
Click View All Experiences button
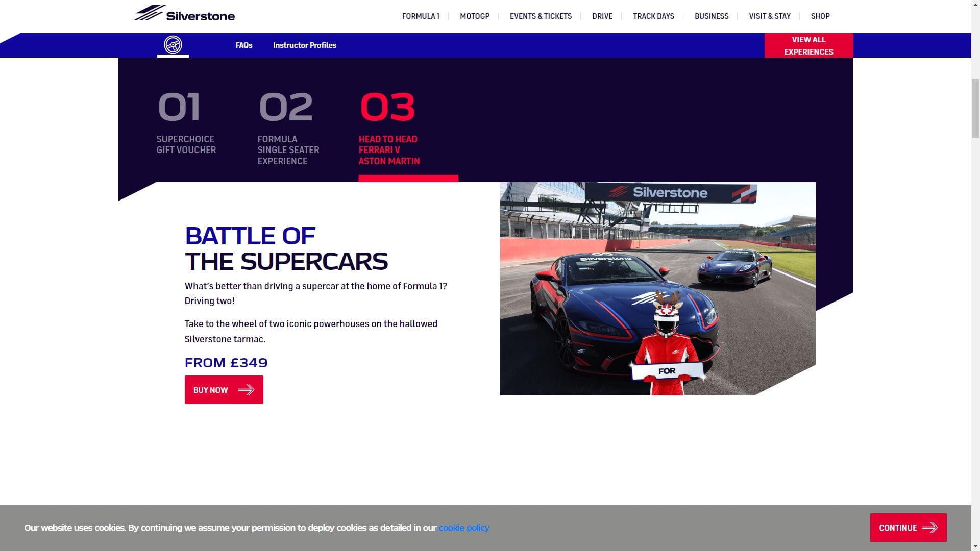click(x=808, y=45)
